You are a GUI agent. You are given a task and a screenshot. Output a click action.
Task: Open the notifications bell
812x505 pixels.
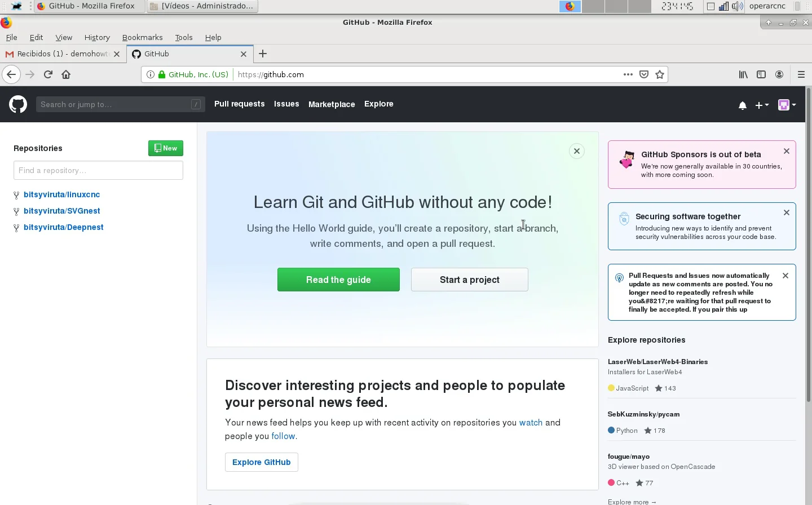(x=743, y=105)
